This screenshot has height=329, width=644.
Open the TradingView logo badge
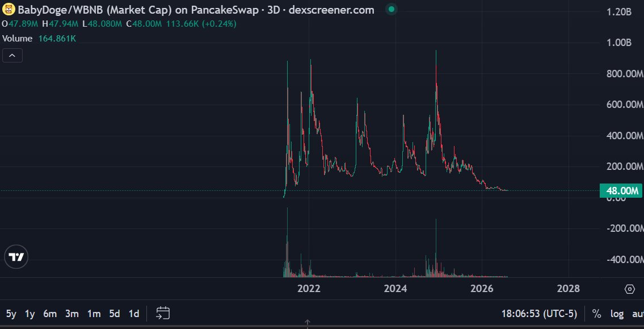click(16, 257)
